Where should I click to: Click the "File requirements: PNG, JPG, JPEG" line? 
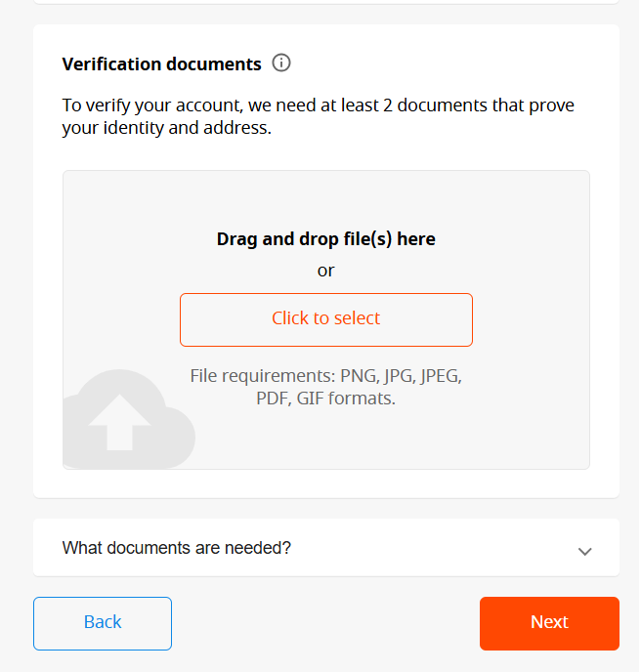point(325,376)
